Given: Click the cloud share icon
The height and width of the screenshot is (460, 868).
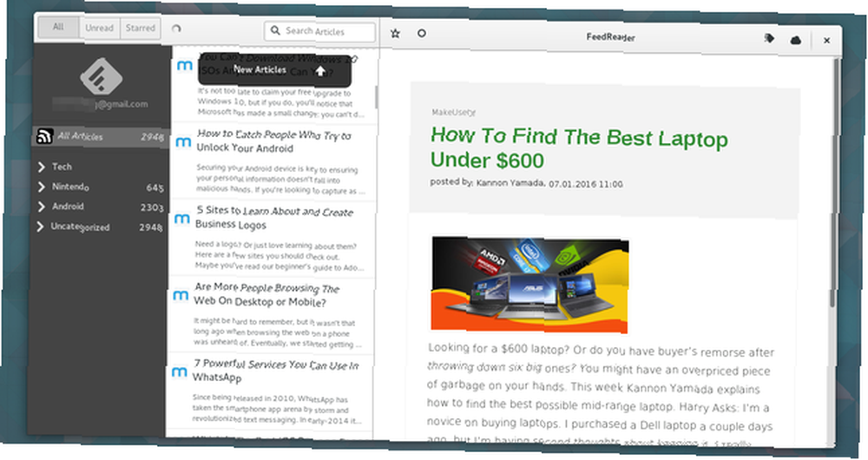Looking at the screenshot, I should [795, 40].
